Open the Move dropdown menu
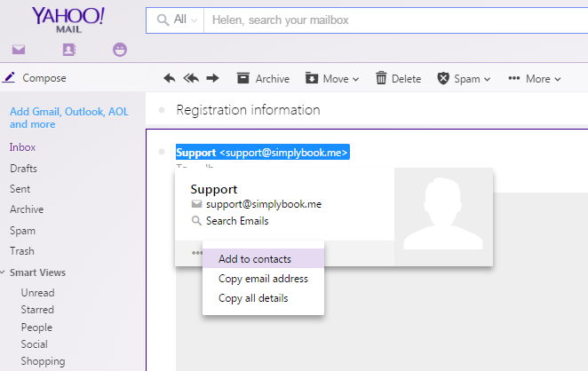 [332, 78]
